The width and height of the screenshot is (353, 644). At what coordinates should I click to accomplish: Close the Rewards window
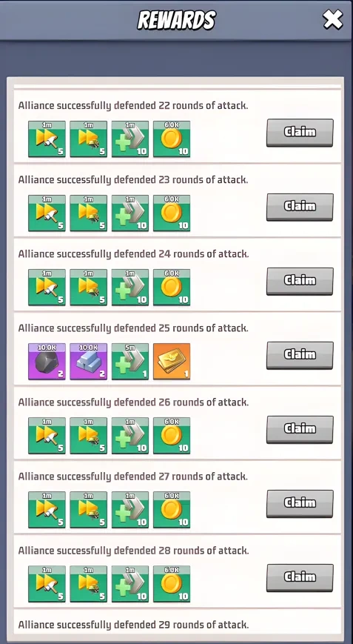[x=332, y=19]
